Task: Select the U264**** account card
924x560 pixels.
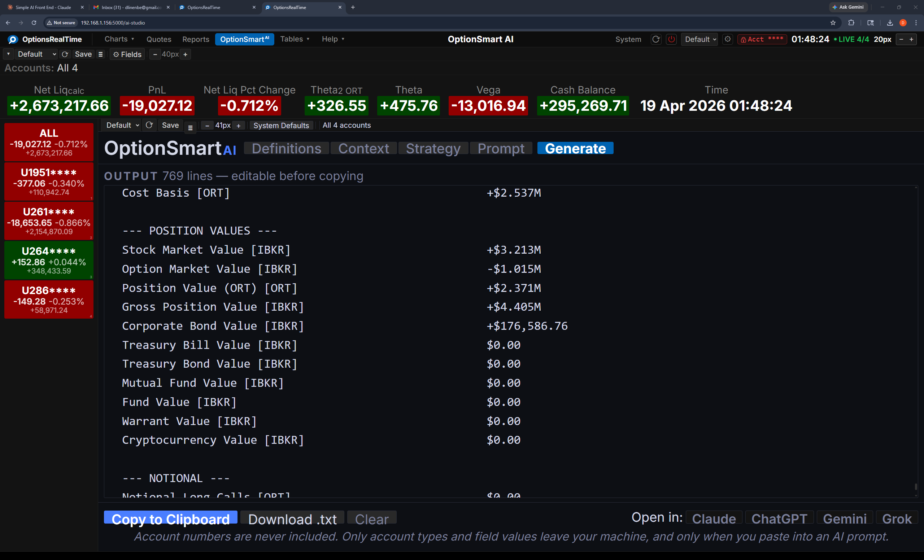Action: 49,260
